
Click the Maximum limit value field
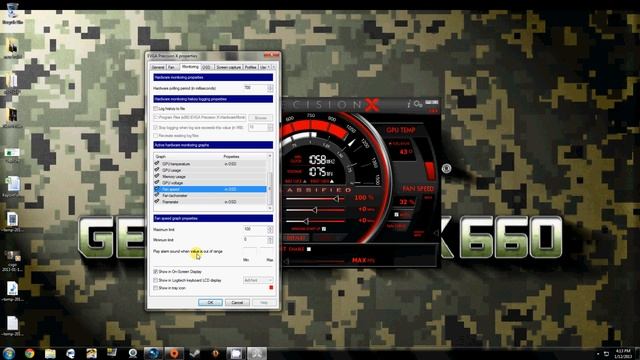pyautogui.click(x=255, y=229)
